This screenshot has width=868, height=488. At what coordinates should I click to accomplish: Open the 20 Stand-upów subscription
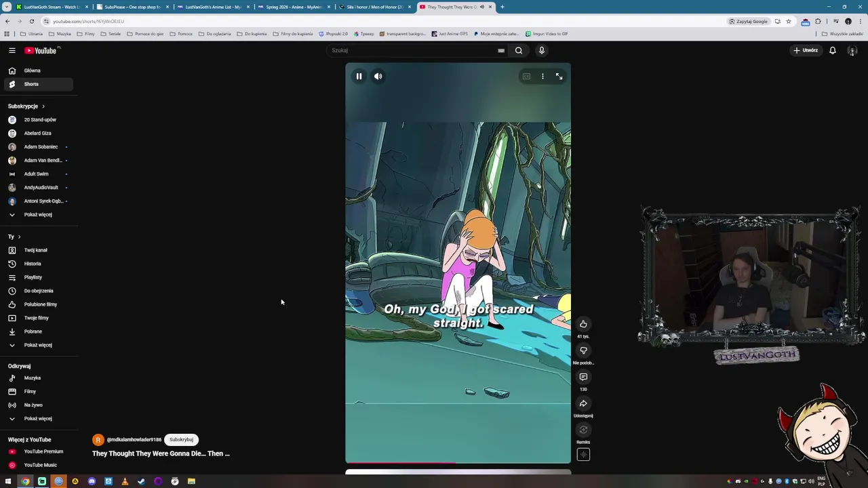point(37,120)
